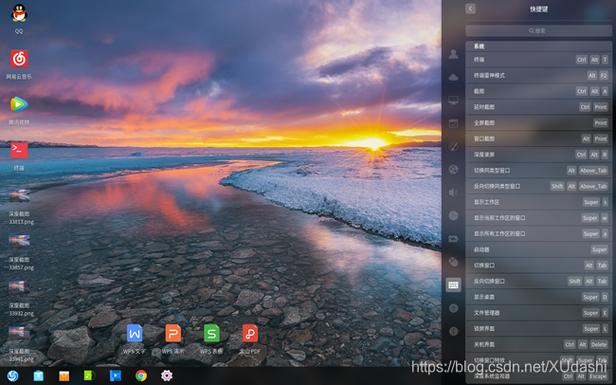Go back using the arrow in shortcuts panel
Image resolution: width=616 pixels, height=385 pixels.
coord(470,9)
